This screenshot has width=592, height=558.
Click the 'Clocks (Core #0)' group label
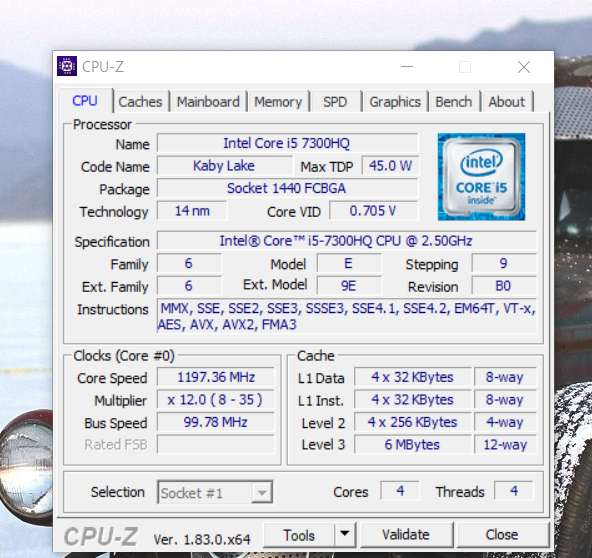pyautogui.click(x=124, y=356)
